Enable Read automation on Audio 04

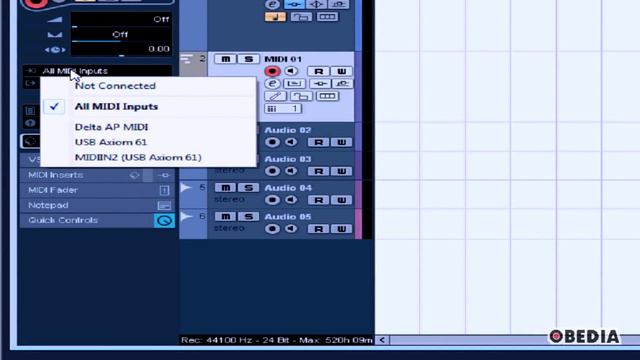coord(318,200)
